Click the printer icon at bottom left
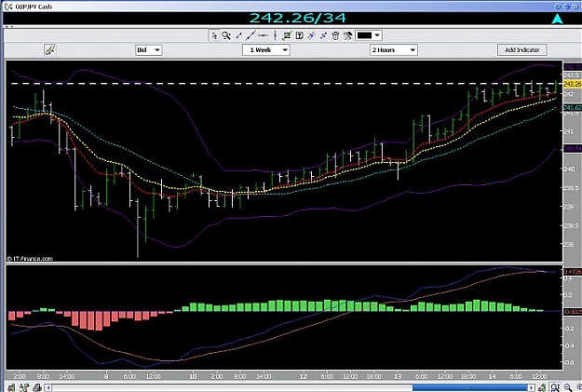Viewport: 582px width, 392px height. tap(37, 388)
